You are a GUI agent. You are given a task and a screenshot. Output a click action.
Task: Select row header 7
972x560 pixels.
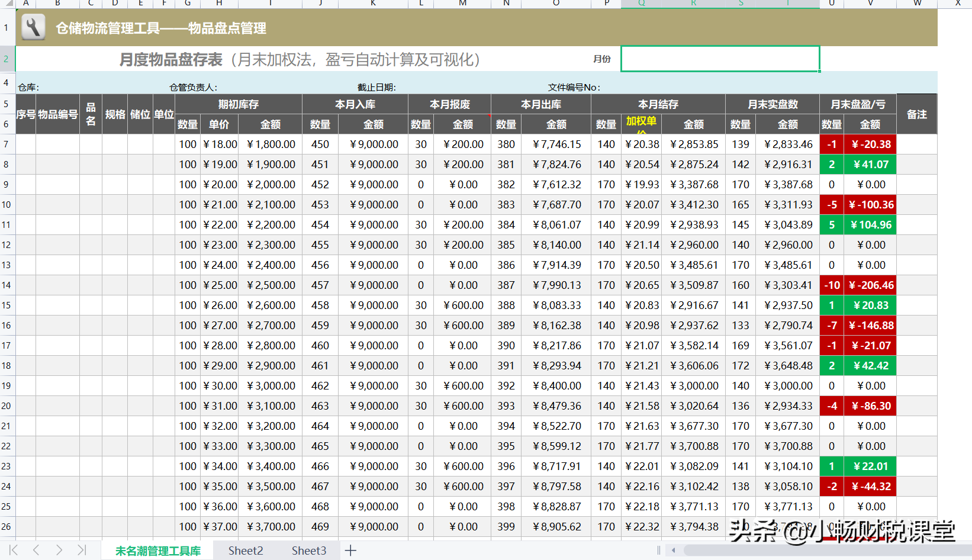click(7, 144)
